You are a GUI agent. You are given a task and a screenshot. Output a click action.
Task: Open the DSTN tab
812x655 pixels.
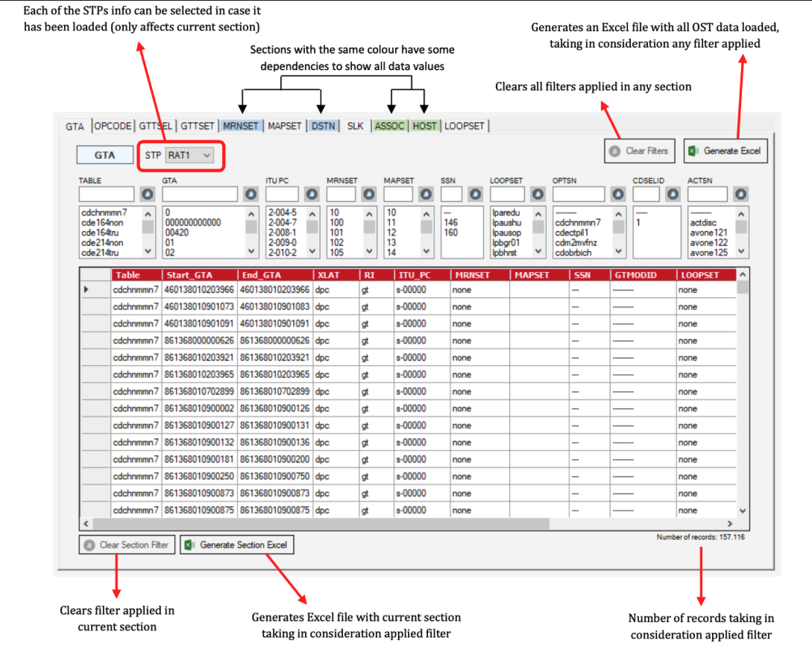tap(323, 126)
